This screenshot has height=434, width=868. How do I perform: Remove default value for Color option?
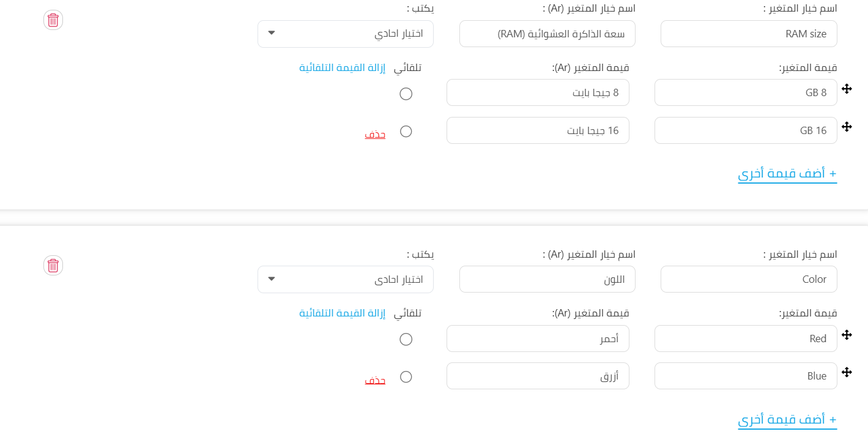[x=343, y=313]
